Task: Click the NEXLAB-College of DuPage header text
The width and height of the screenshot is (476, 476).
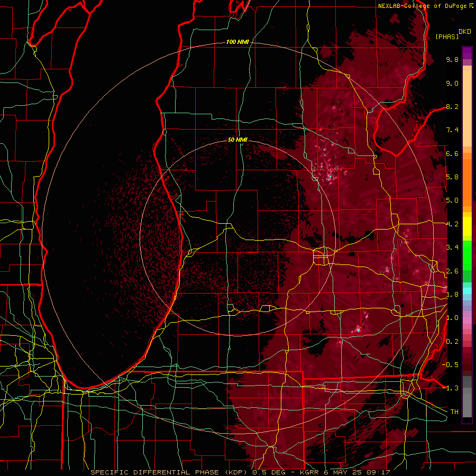Action: point(422,6)
